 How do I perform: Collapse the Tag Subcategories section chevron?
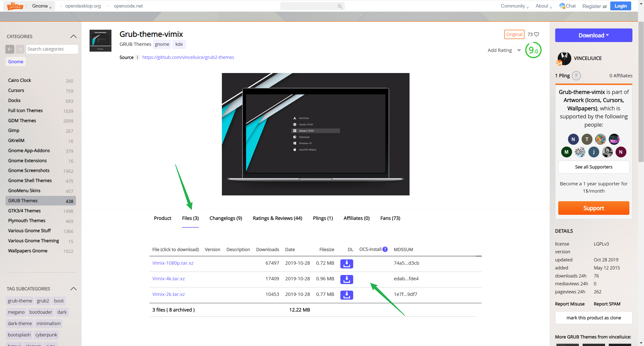pos(73,289)
